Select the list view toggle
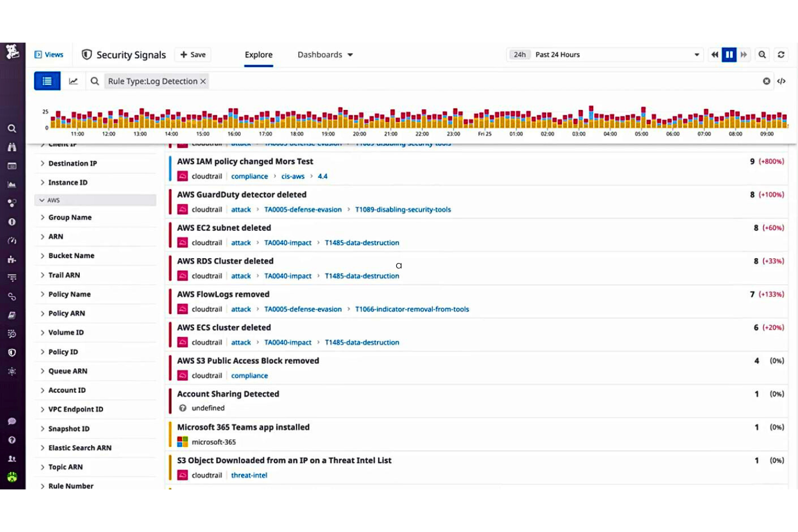Image resolution: width=798 pixels, height=532 pixels. click(x=47, y=81)
